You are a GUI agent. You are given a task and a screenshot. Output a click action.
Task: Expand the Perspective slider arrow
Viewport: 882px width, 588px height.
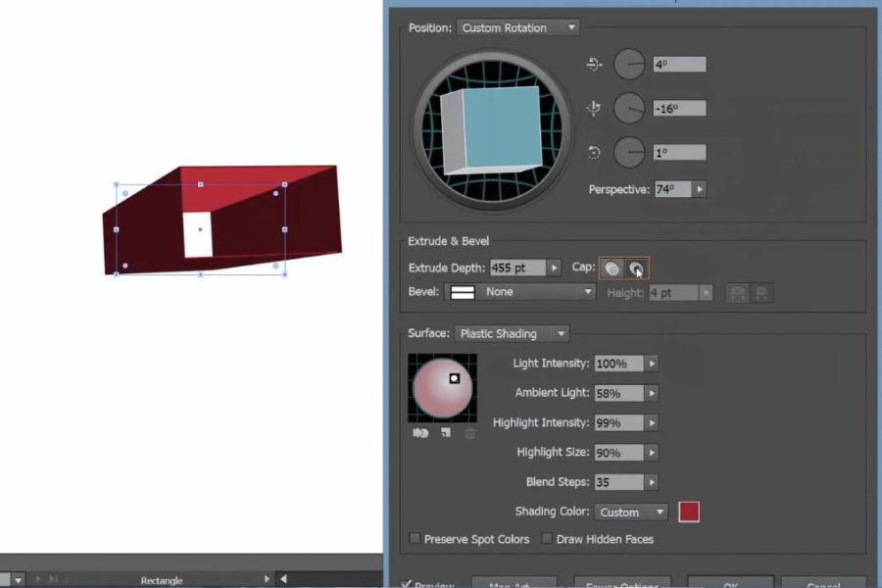[700, 189]
